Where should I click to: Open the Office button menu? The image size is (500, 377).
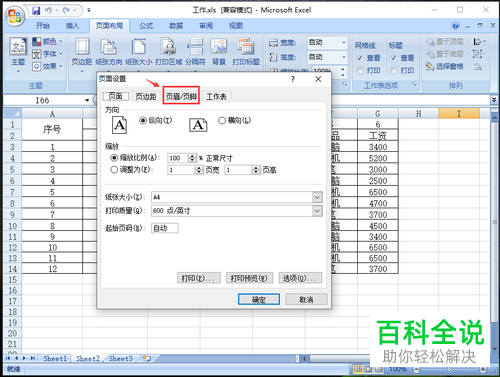pyautogui.click(x=15, y=16)
